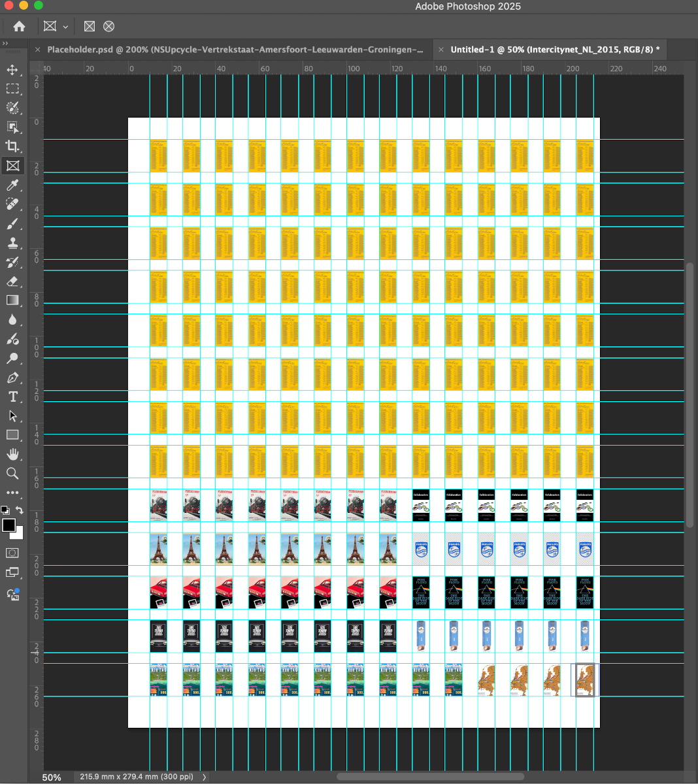Screen dimensions: 698x784
Task: Open the Edit Toolbar three-dots menu
Action: click(x=12, y=493)
